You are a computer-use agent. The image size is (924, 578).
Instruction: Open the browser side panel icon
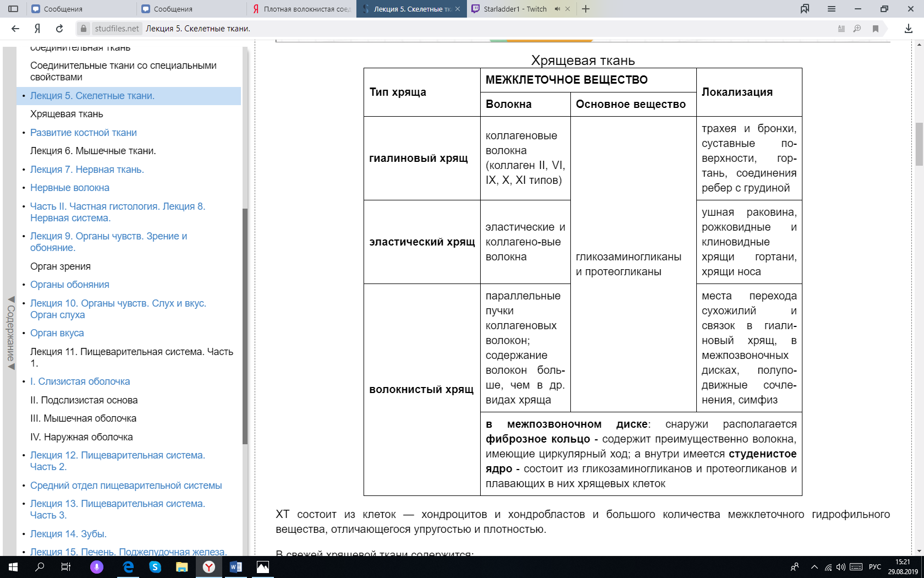[14, 9]
